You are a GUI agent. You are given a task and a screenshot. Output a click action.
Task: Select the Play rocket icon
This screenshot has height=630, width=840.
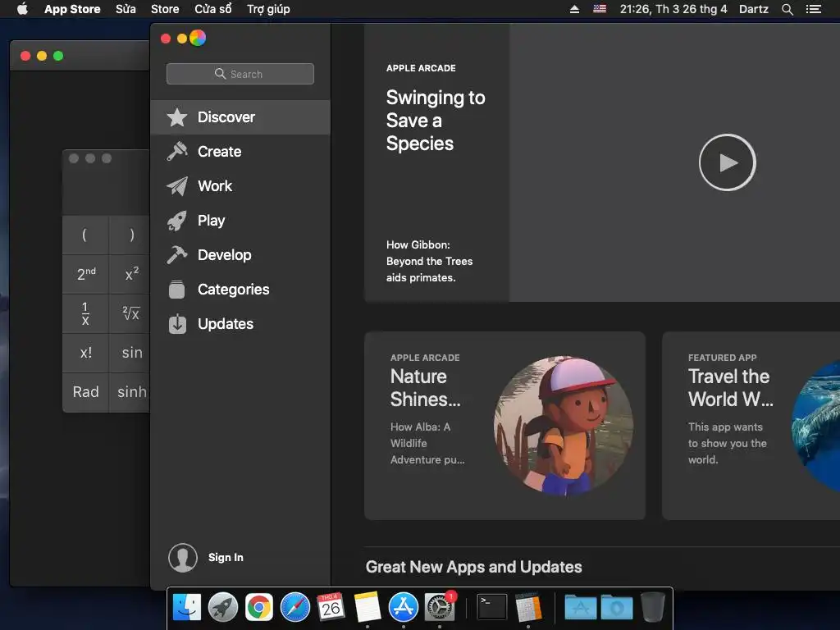point(177,221)
